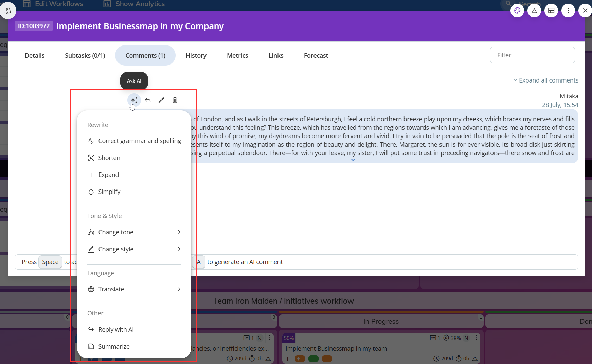Click the author name Mitaka
Screen dimensions: 592x364
coord(569,96)
